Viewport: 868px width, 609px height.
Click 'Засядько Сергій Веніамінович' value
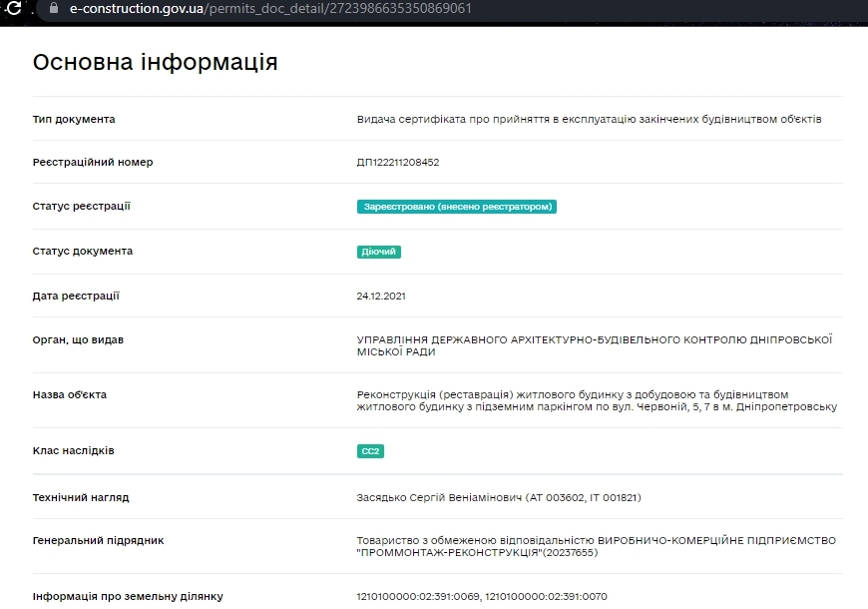pos(499,497)
